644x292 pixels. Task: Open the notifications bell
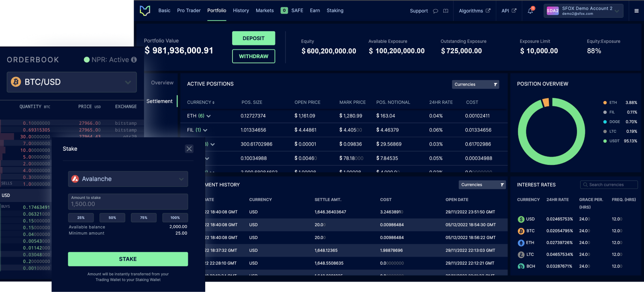click(530, 11)
